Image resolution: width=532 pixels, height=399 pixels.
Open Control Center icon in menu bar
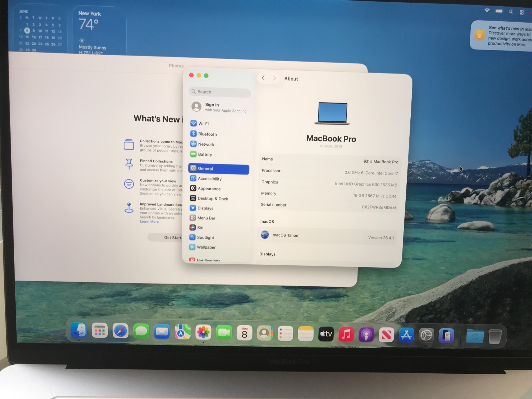click(522, 12)
